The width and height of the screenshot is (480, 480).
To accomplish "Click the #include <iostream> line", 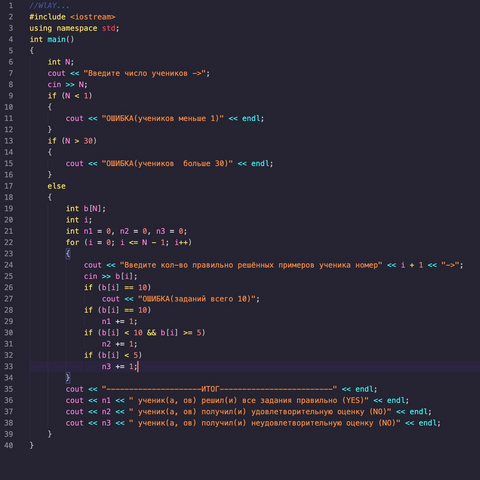I will click(72, 17).
